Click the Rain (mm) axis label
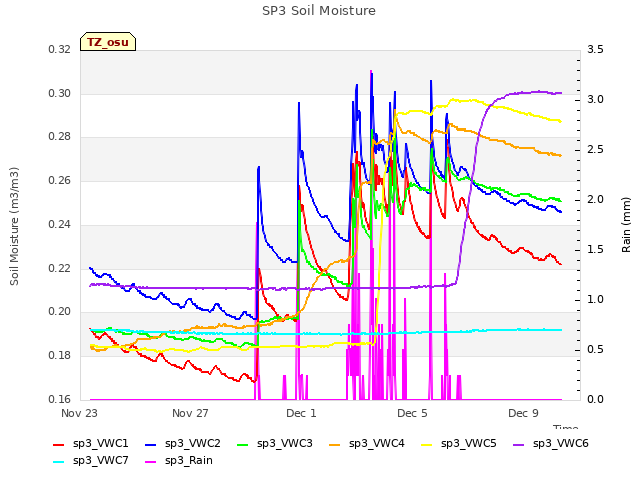The width and height of the screenshot is (640, 480). pos(626,225)
